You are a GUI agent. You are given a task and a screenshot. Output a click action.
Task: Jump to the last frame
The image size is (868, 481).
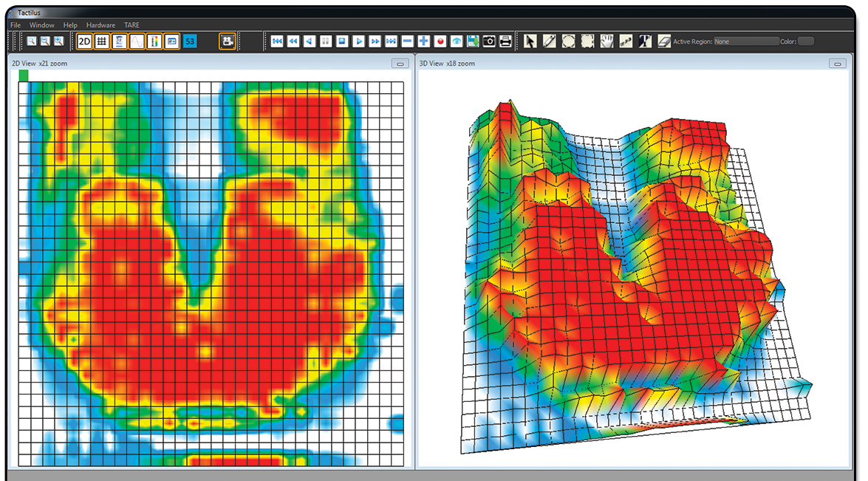tap(391, 41)
